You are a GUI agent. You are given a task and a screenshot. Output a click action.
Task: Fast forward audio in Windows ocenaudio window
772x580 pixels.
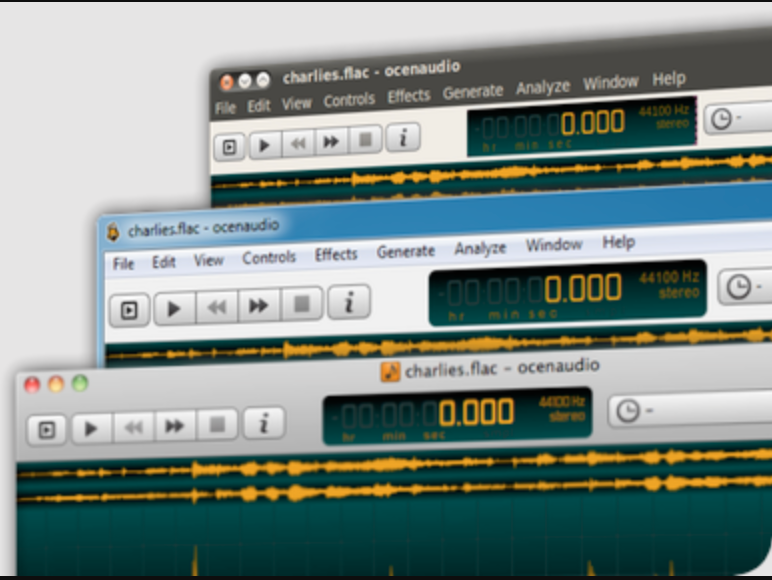259,305
